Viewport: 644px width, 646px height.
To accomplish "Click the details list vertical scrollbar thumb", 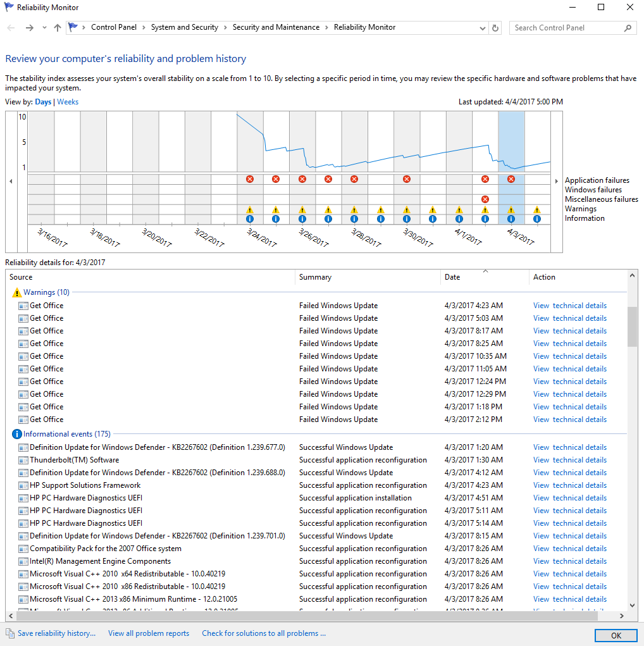I will 632,326.
